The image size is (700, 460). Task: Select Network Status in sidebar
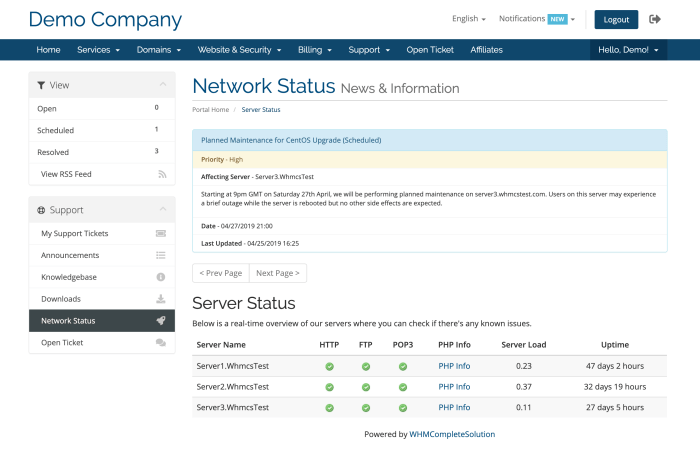coord(102,321)
